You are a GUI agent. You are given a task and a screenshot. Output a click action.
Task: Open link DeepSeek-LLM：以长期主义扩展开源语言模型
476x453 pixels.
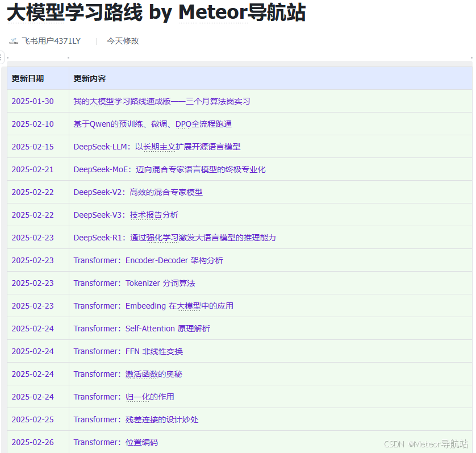(x=157, y=147)
